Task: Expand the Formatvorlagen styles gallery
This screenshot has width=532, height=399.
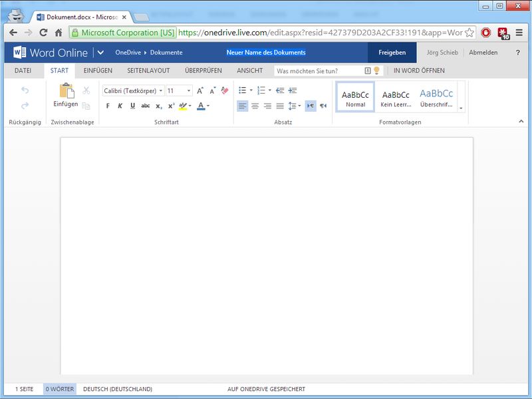Action: (461, 108)
